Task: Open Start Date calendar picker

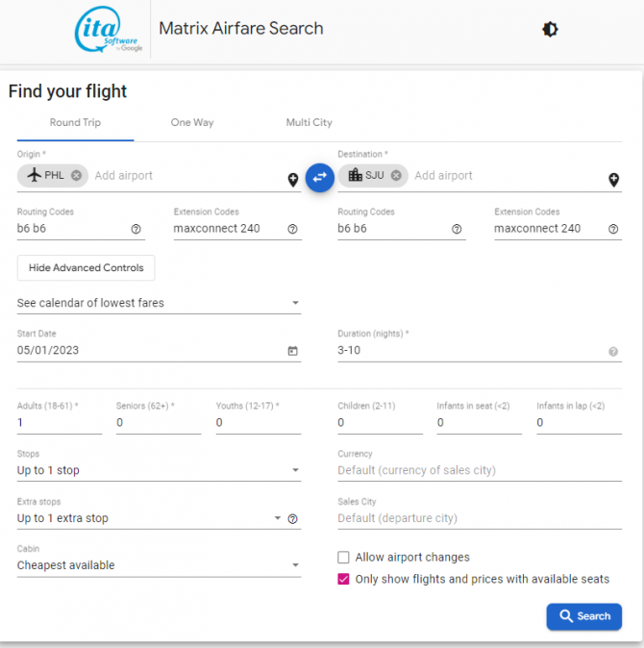Action: click(292, 351)
